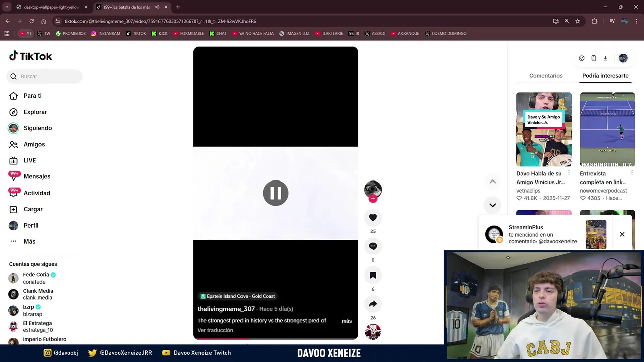Bookmark this page with star icon
The image size is (644, 362).
coord(578,21)
